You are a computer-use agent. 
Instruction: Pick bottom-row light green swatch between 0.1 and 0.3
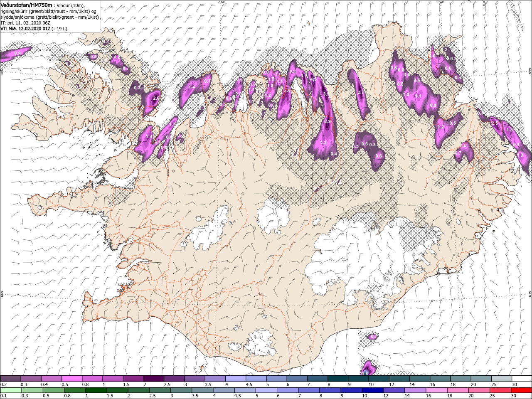(x=11, y=390)
